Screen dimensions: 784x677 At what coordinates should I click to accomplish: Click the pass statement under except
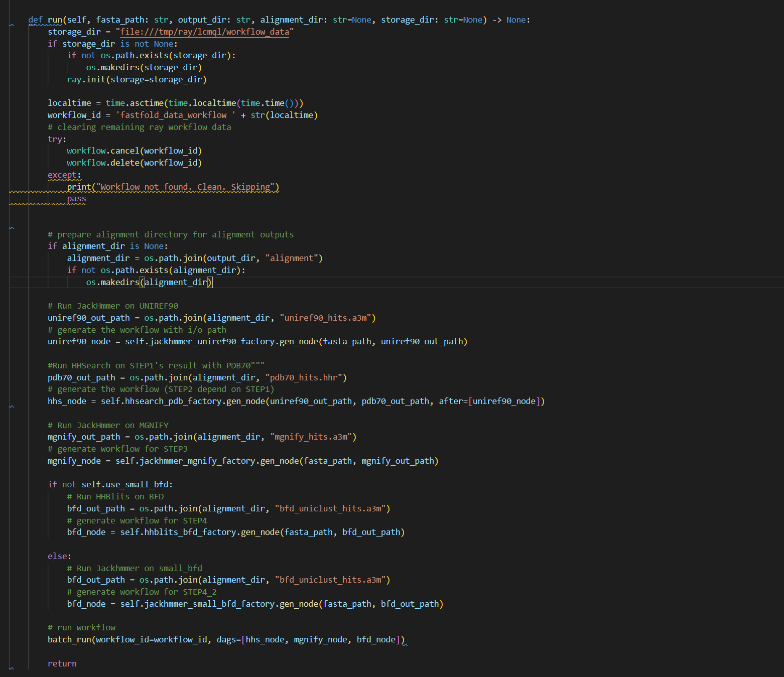tap(77, 198)
